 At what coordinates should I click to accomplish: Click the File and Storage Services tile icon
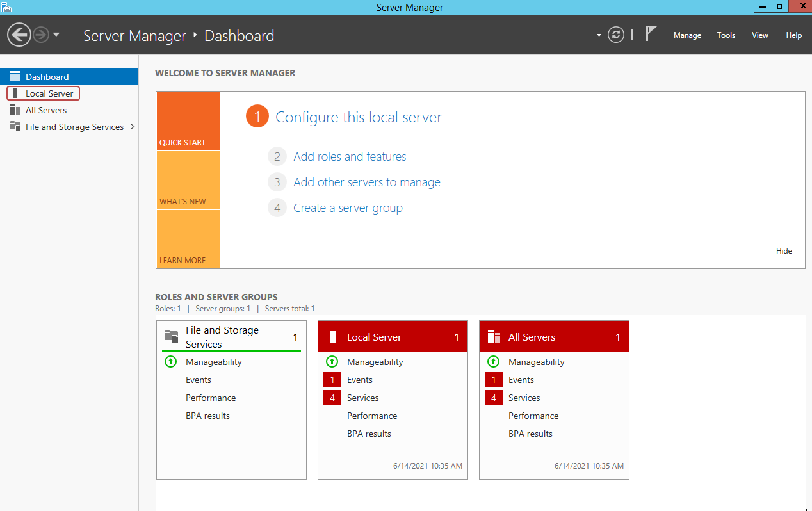tap(172, 336)
